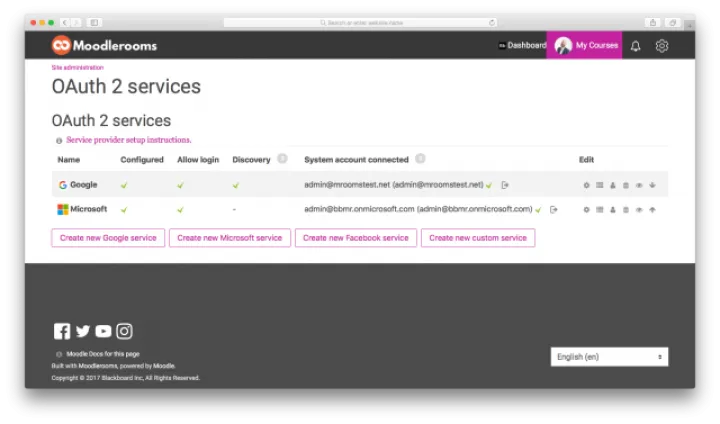Configure user field mappings for Microsoft
Viewport: 720px width, 424px height.
click(x=613, y=209)
